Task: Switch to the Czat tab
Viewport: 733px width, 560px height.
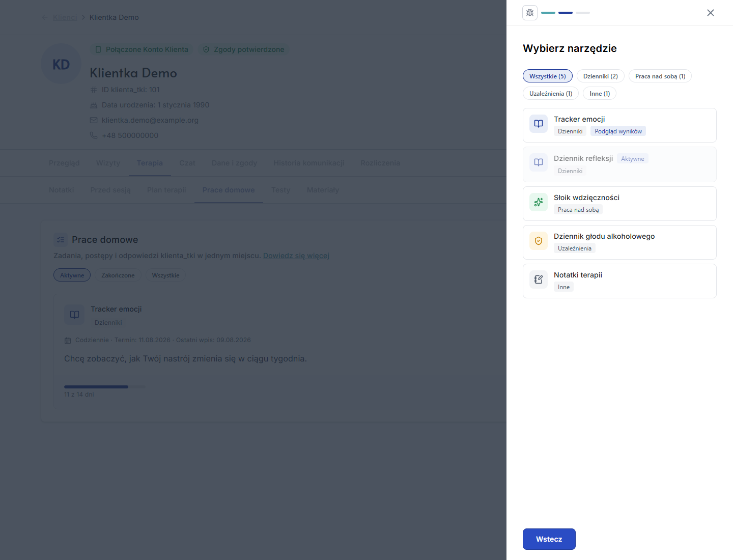Action: coord(187,163)
